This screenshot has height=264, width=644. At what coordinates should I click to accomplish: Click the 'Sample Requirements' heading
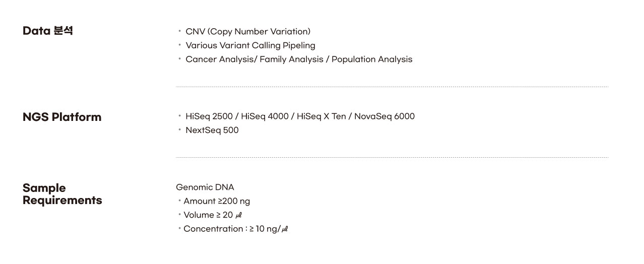coord(62,194)
